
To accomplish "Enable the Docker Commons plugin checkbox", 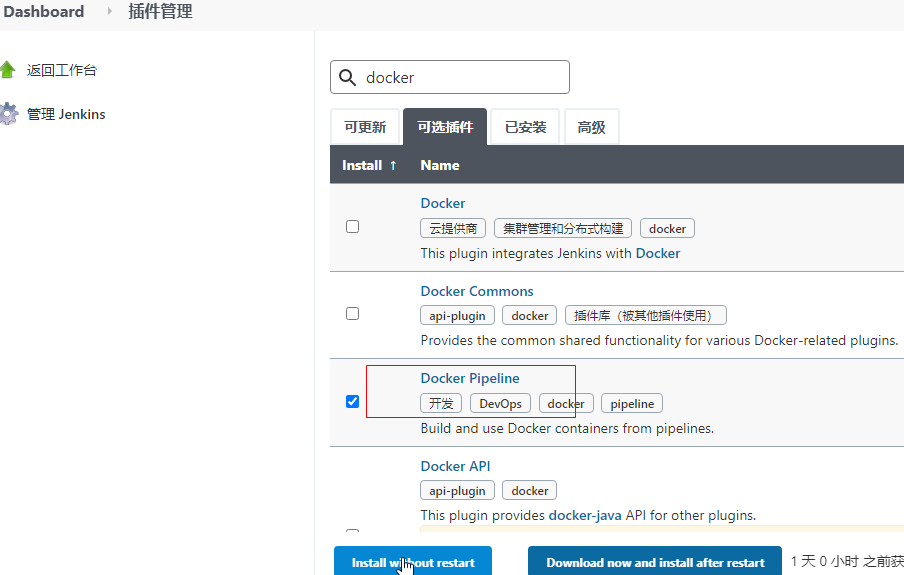I will point(352,314).
